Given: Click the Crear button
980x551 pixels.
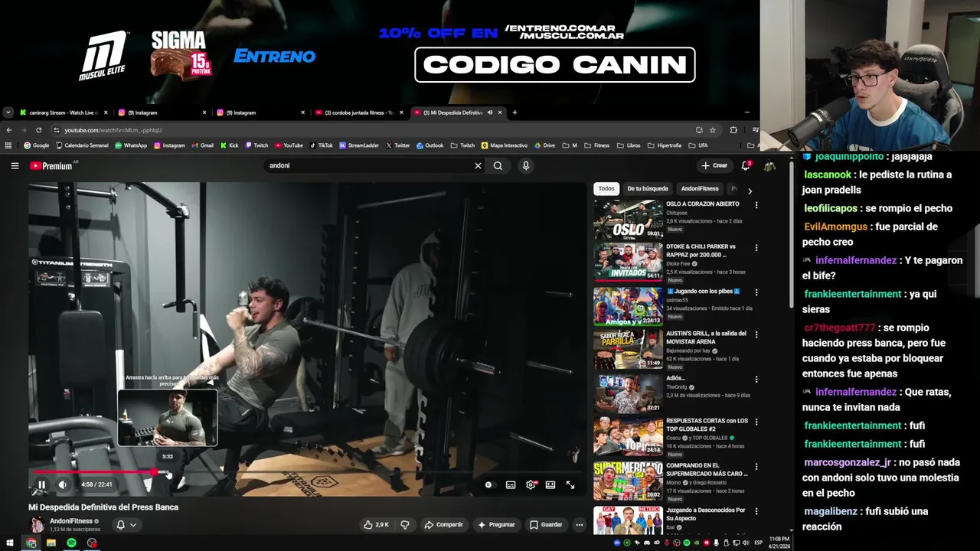Looking at the screenshot, I should pos(714,165).
